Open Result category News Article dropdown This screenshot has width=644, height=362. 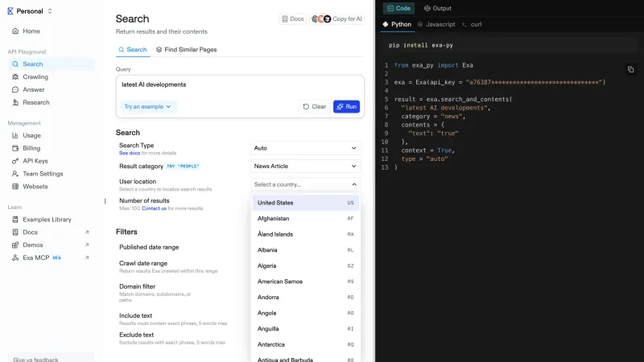(306, 167)
